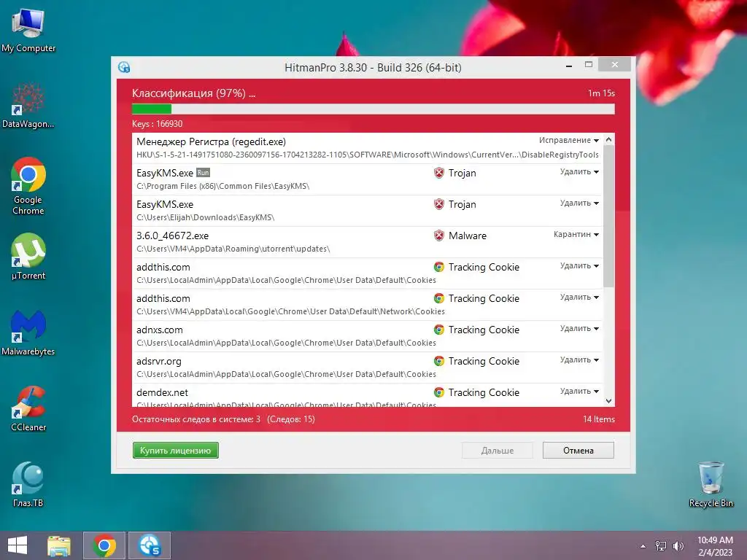This screenshot has height=560, width=747.
Task: Select EasyKMS.exe in the Program Files folder
Action: [368, 179]
